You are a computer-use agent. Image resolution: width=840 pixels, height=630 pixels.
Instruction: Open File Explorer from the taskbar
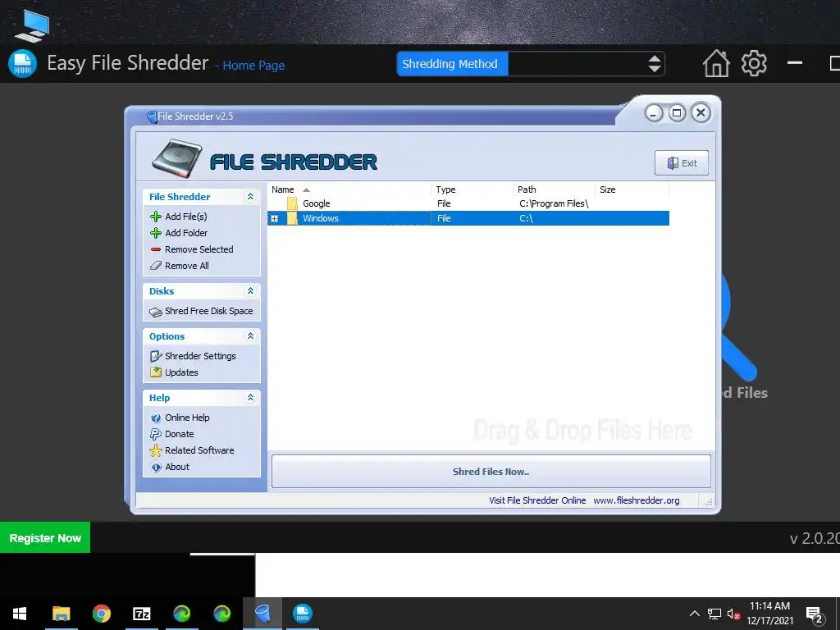(x=61, y=614)
